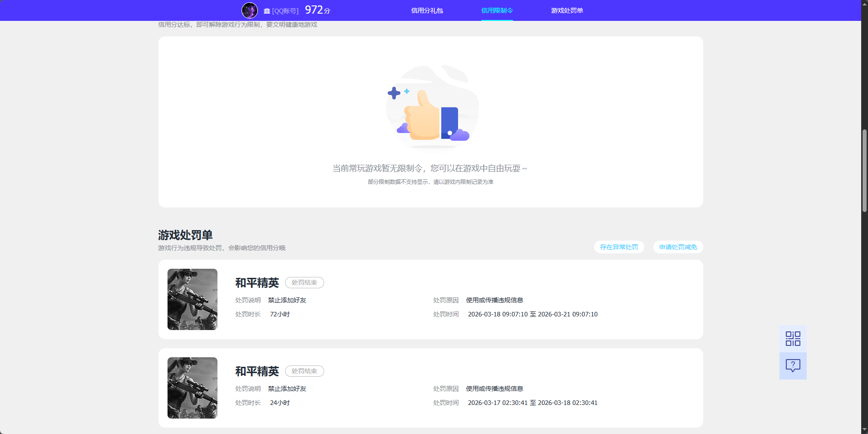Click 禁止添加好友 on the 72小时 card

point(287,300)
